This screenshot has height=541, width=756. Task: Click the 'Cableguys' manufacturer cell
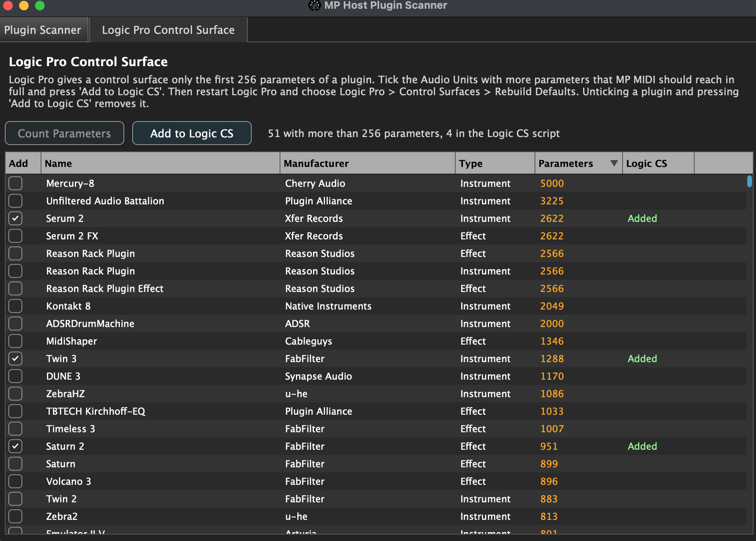pos(309,341)
